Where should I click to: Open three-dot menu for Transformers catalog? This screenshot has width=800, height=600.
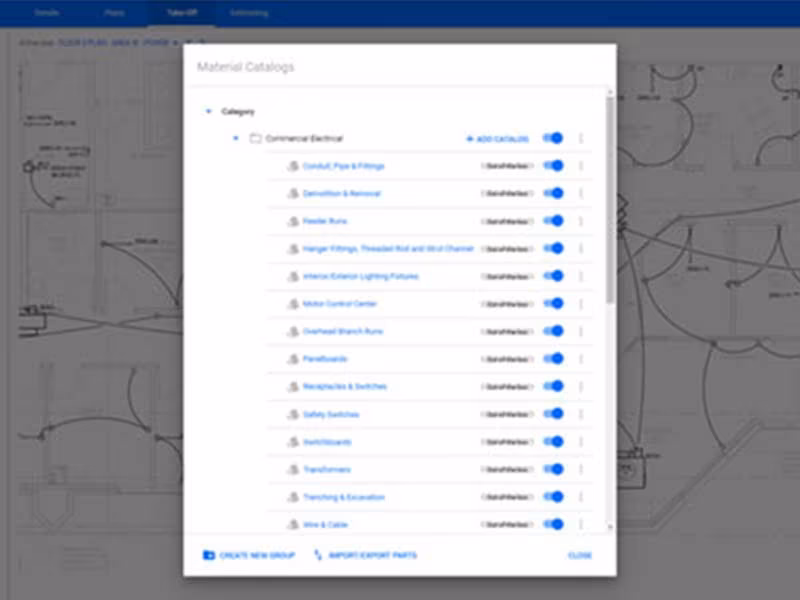point(581,469)
